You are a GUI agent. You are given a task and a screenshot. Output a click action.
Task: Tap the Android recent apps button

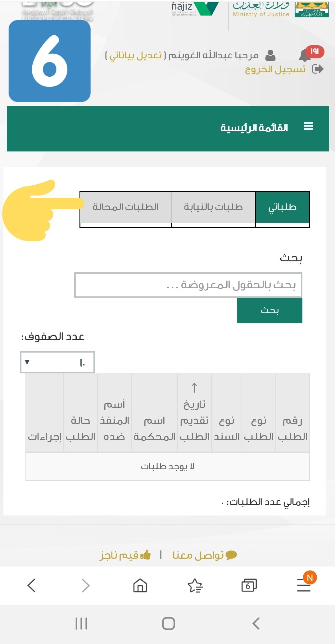click(81, 623)
